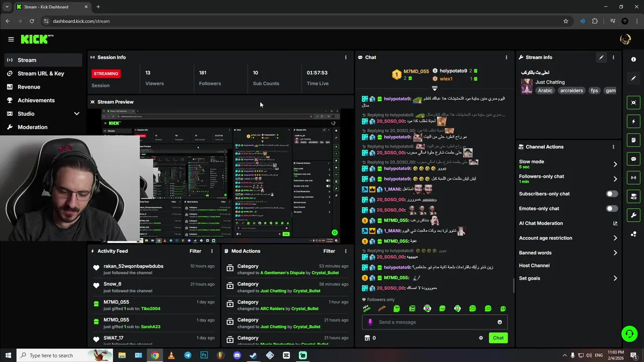Screen dimensions: 644x362
Task: Open AI Chat Moderation external link icon
Action: coord(615,223)
